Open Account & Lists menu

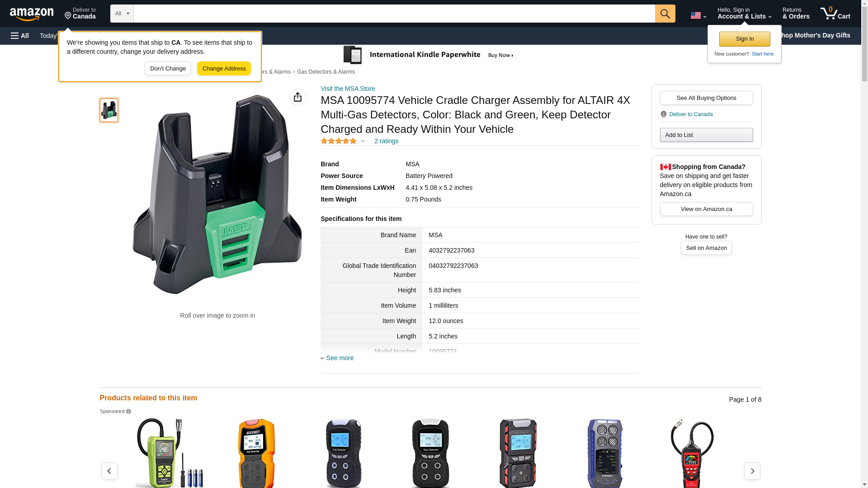(744, 14)
